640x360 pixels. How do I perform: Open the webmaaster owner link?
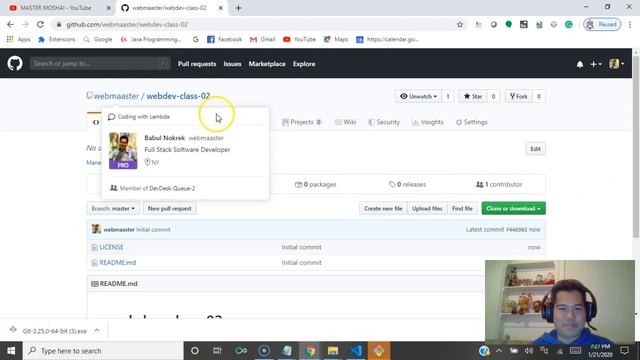point(116,96)
